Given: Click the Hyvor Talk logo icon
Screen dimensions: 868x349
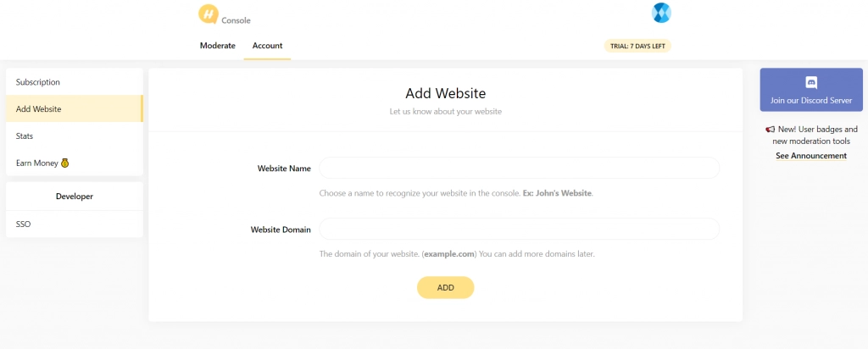Looking at the screenshot, I should tap(209, 14).
